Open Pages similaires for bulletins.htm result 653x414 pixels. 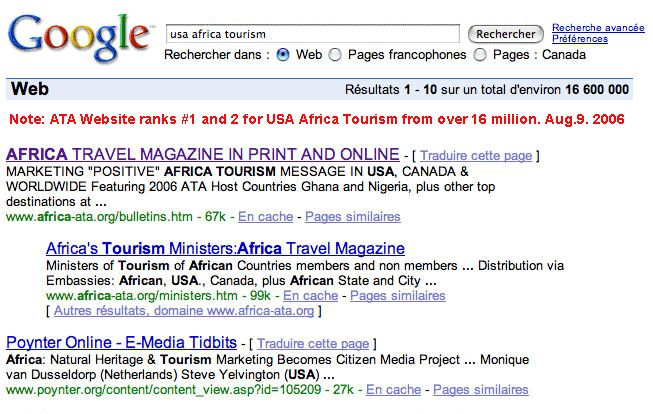point(352,216)
